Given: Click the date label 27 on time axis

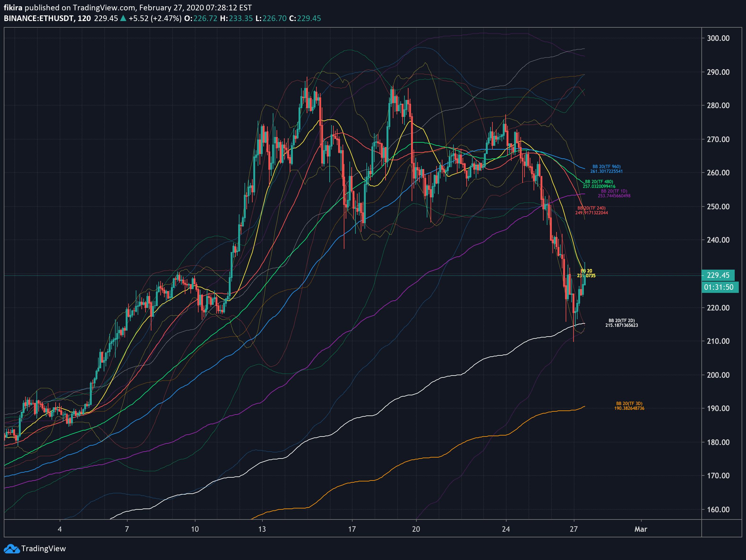Looking at the screenshot, I should point(574,529).
